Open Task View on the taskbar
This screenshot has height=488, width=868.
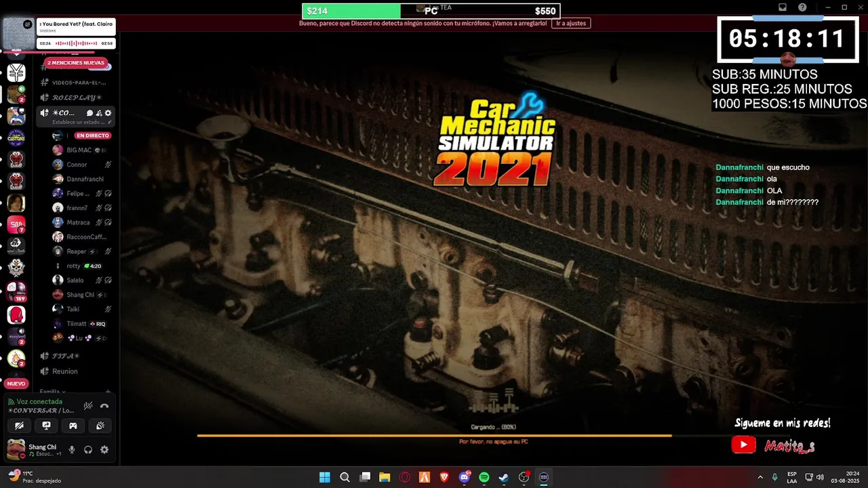[365, 477]
